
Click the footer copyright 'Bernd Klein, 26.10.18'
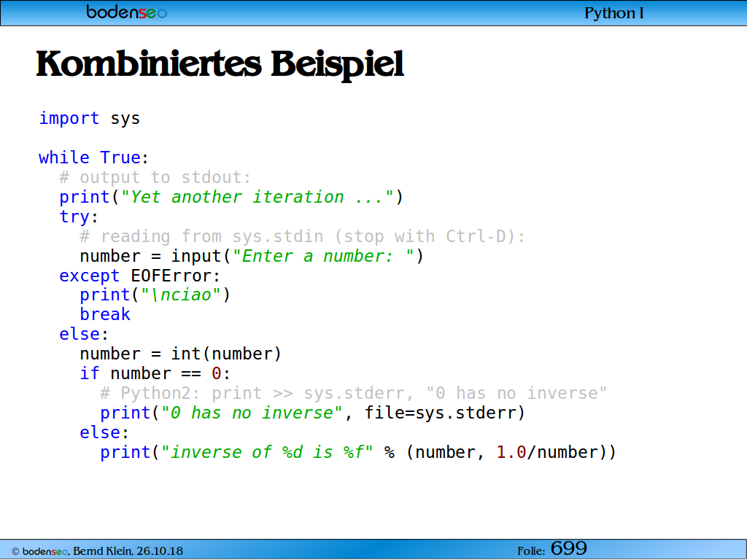pos(97,551)
